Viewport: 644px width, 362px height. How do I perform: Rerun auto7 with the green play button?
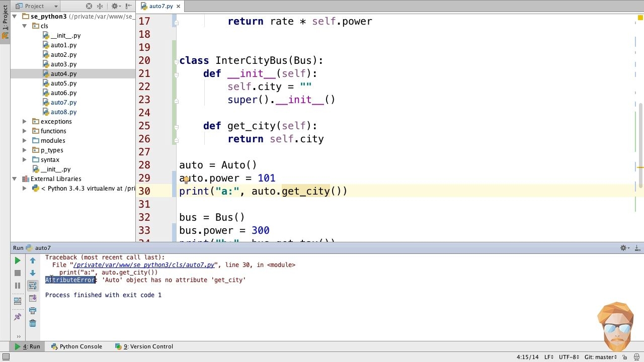(18, 260)
